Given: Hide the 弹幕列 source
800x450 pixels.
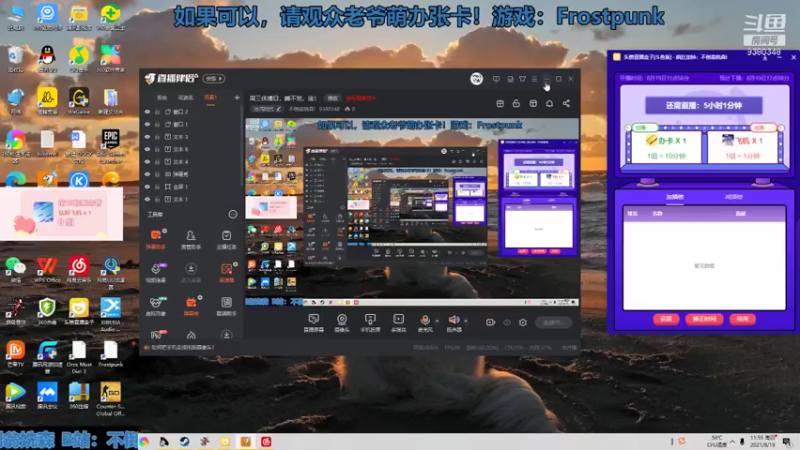Looking at the screenshot, I should tap(147, 174).
